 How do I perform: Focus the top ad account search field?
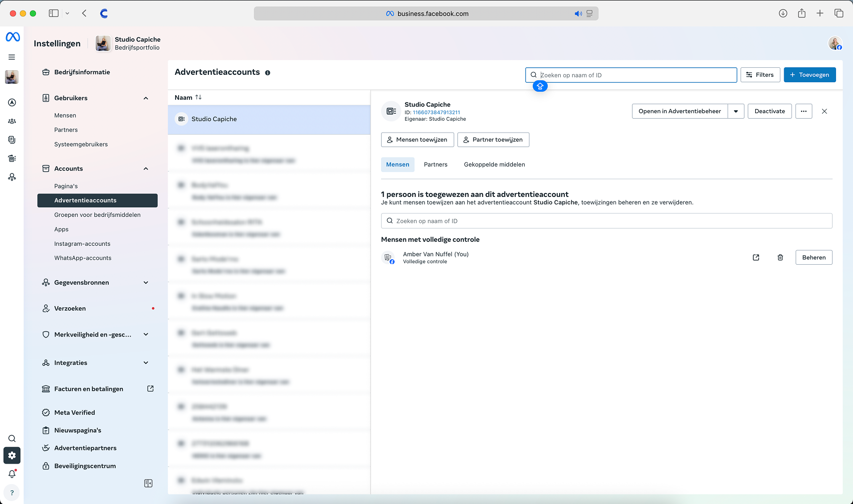[631, 75]
